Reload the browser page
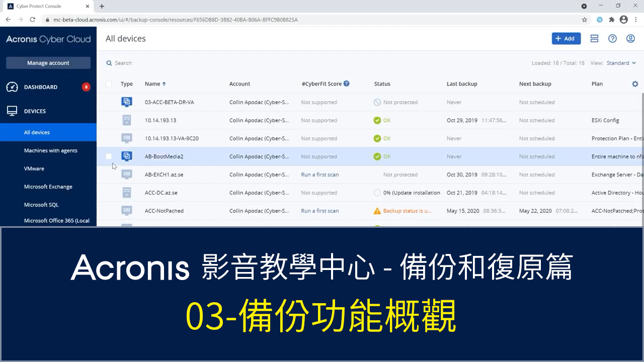This screenshot has width=644, height=362. pyautogui.click(x=33, y=20)
